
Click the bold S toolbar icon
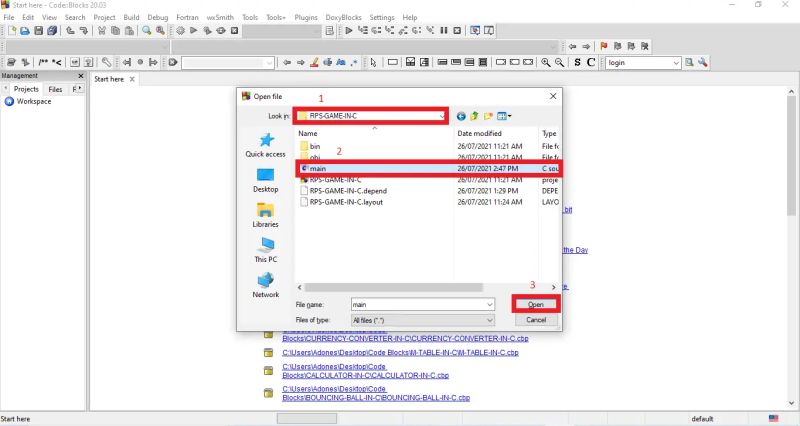coord(577,62)
